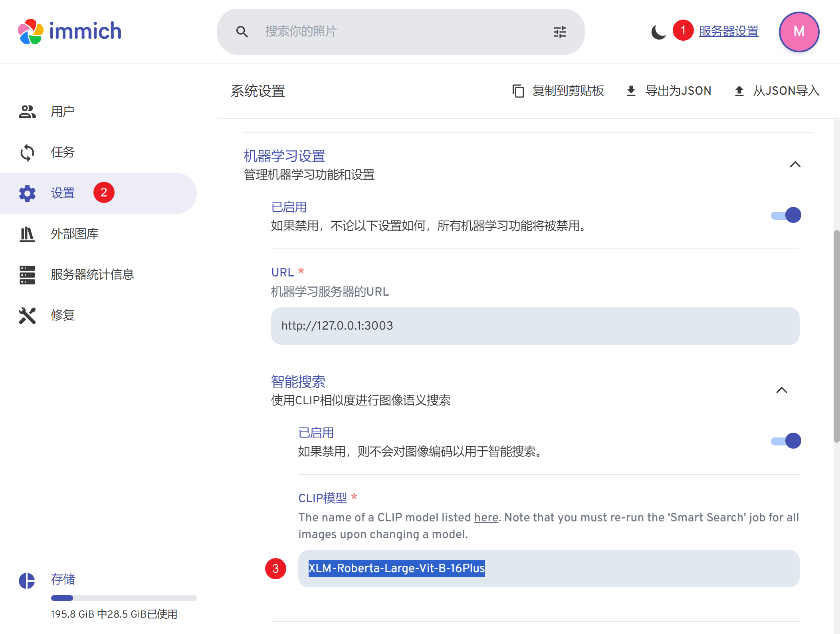840x634 pixels.
Task: Open search filter options icon
Action: click(560, 32)
